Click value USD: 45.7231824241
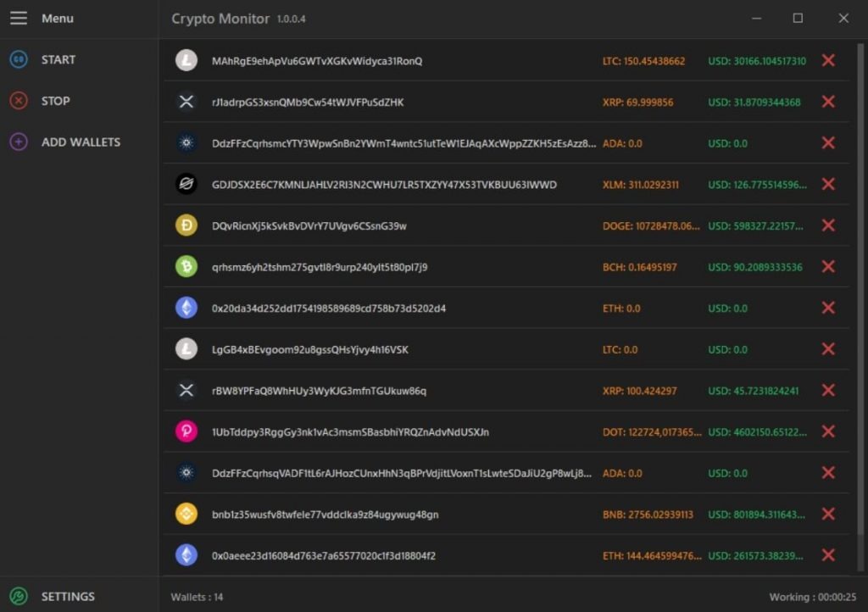 754,392
